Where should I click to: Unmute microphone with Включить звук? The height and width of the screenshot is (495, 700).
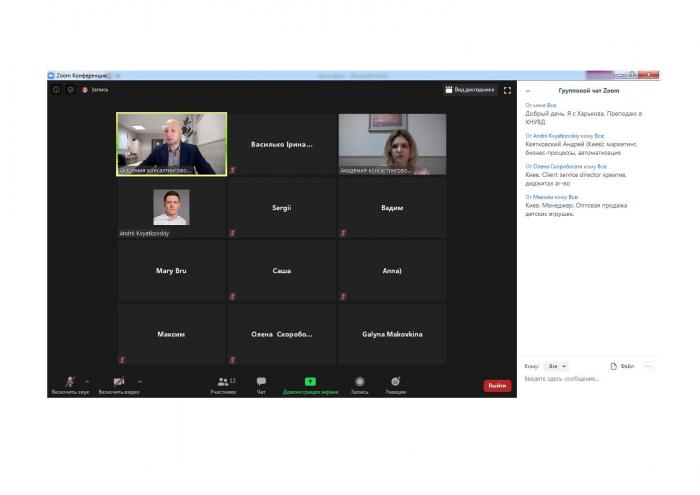coord(69,383)
